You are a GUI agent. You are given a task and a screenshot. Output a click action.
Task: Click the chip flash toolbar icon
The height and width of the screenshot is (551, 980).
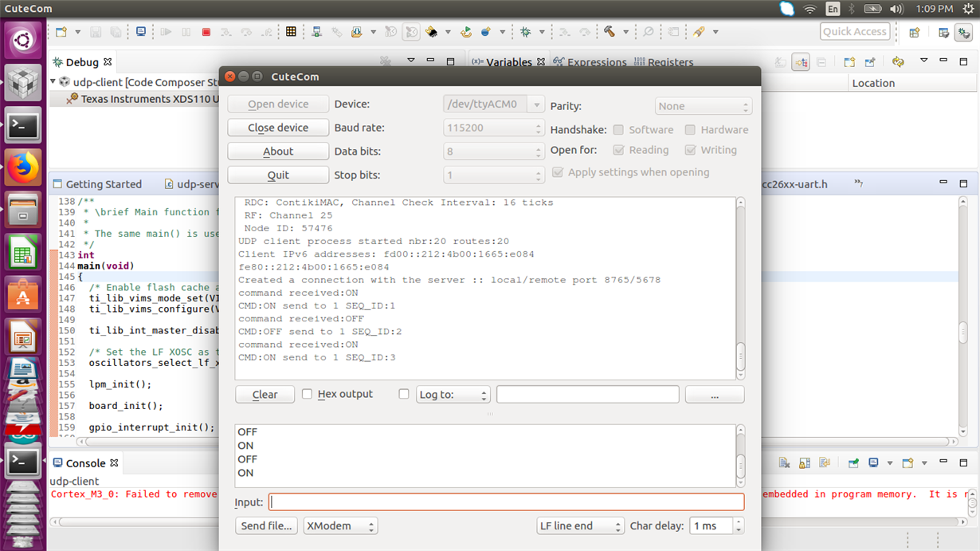(x=431, y=32)
